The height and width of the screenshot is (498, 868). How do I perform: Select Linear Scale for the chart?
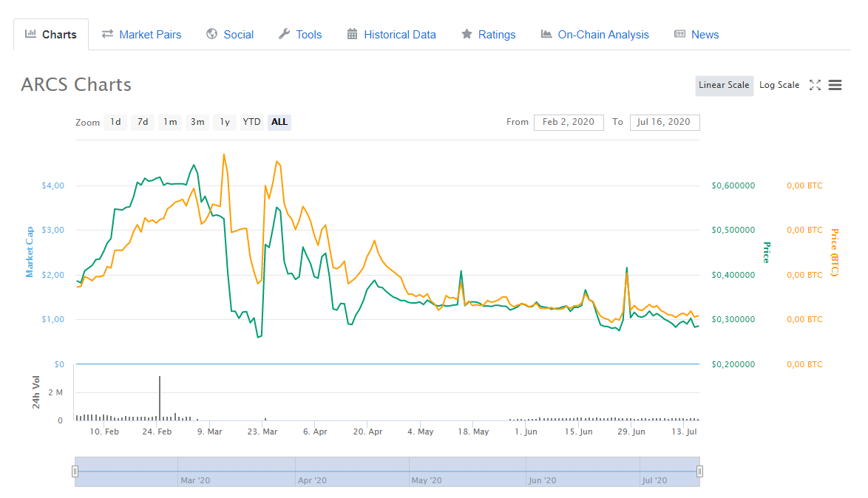pyautogui.click(x=724, y=85)
